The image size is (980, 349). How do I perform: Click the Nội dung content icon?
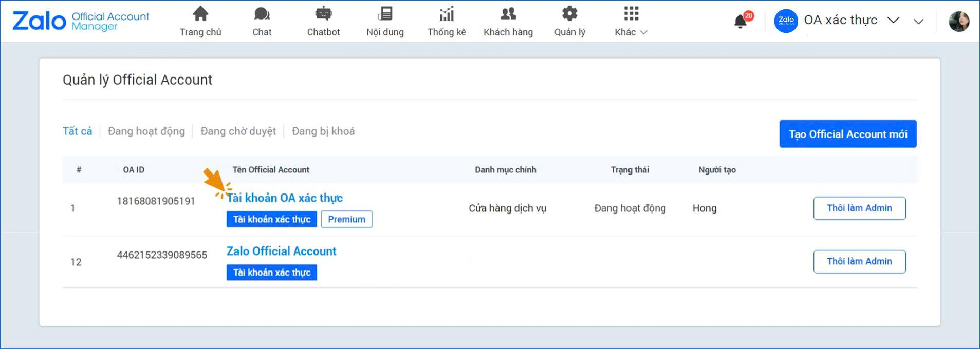click(x=385, y=14)
